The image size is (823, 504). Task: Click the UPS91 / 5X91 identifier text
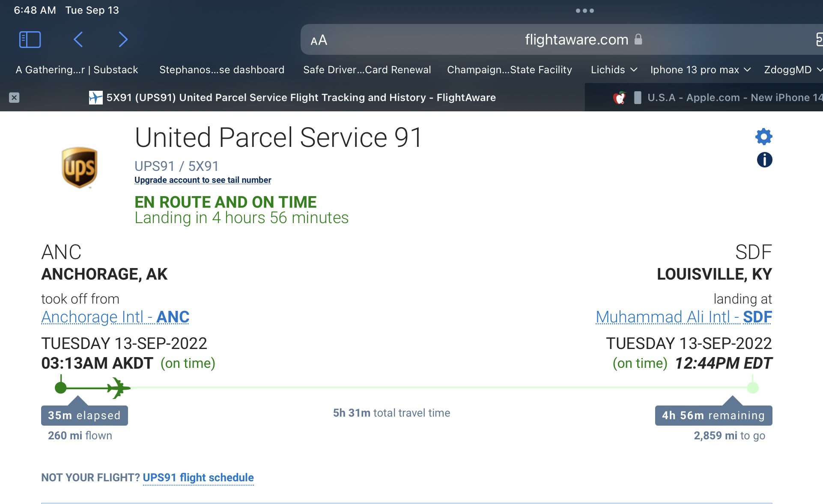click(x=176, y=166)
